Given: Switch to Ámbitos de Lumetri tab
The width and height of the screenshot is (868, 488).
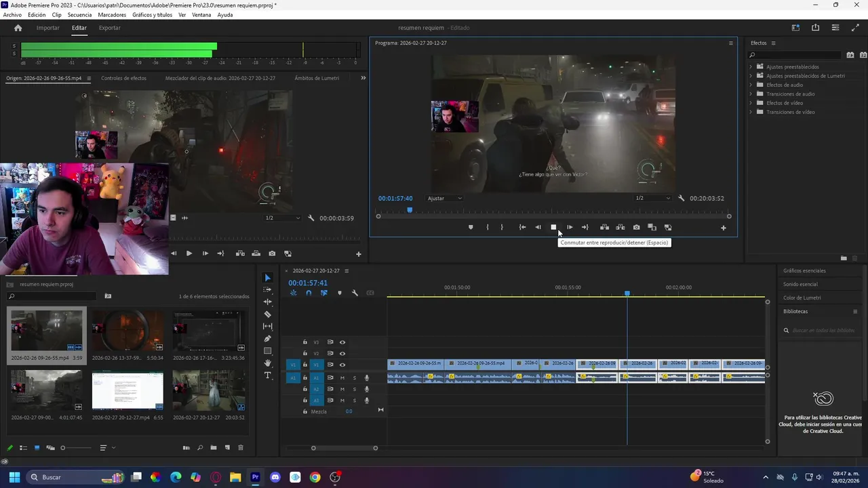Looking at the screenshot, I should [x=317, y=78].
